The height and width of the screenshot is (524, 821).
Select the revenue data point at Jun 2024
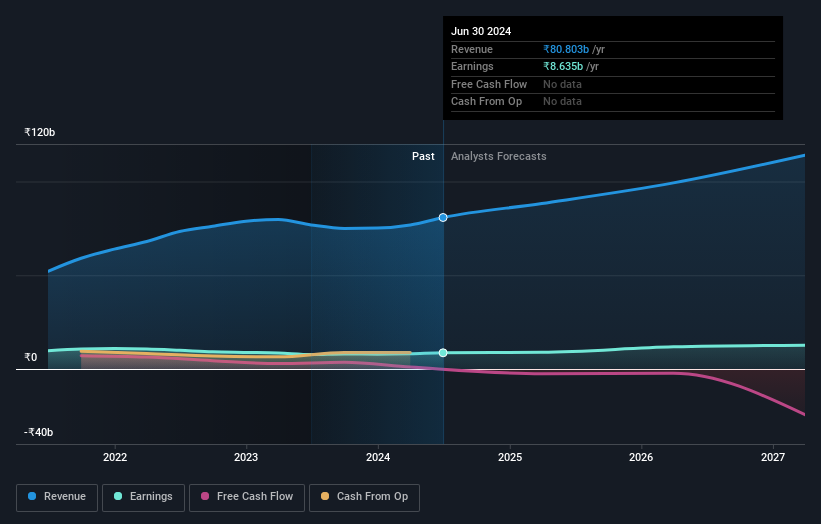443,217
